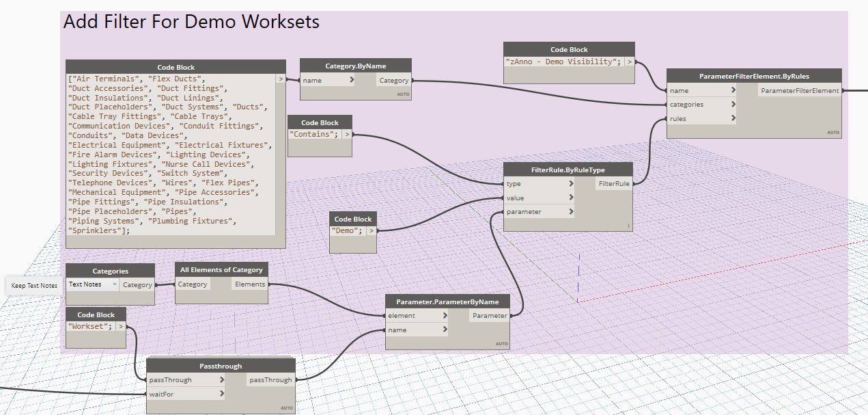Click the passThrough input chevron on Passthrough node
Screen dimensions: 868x415
[x=221, y=380]
